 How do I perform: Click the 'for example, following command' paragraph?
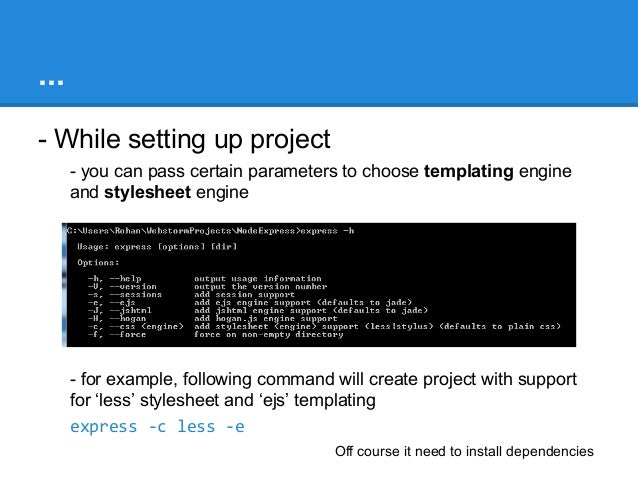click(323, 389)
